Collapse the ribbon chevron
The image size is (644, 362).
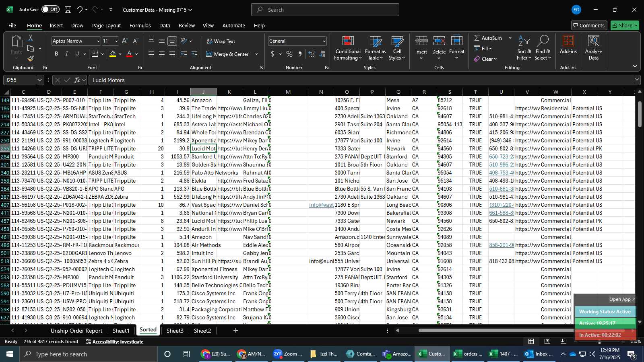[x=635, y=66]
